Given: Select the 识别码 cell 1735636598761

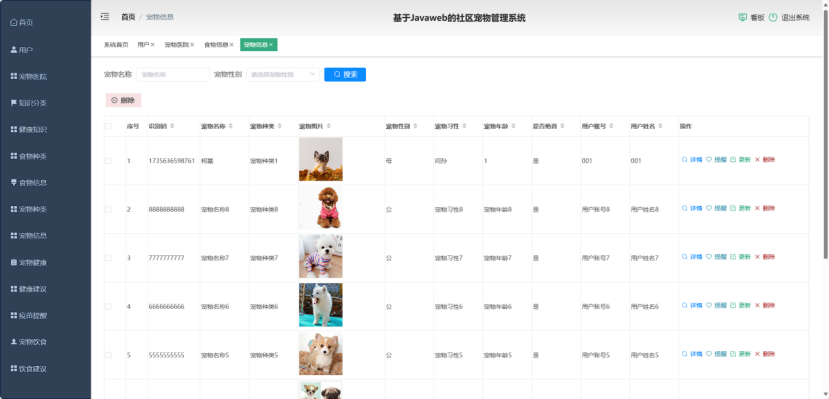Looking at the screenshot, I should click(x=172, y=161).
